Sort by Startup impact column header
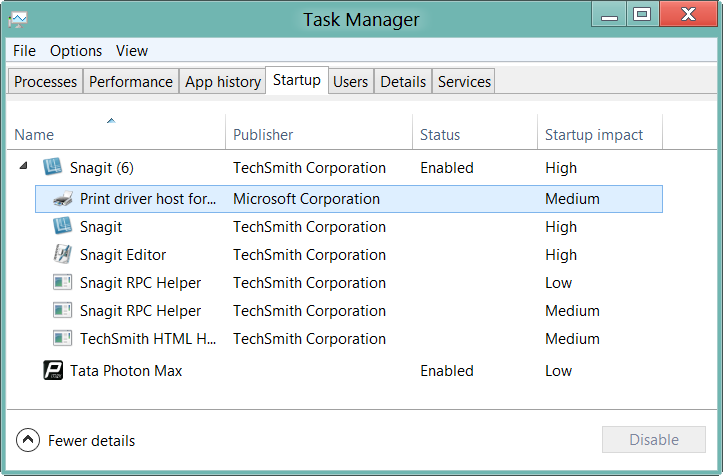Screen dimensions: 723x476 593,135
